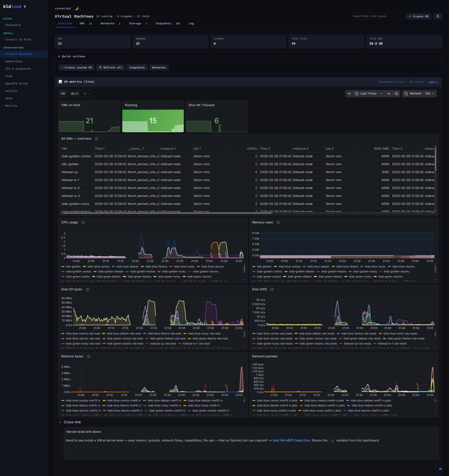
Task: Sort table by the Time 1 column header
Action: [99, 149]
